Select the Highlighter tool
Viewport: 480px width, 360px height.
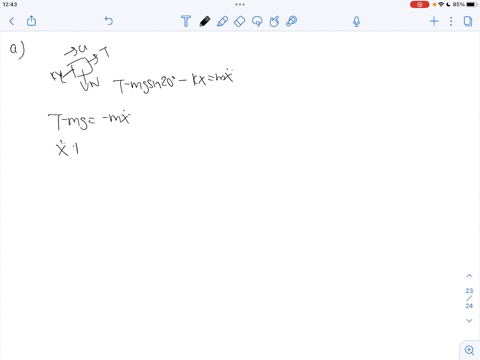pyautogui.click(x=222, y=21)
